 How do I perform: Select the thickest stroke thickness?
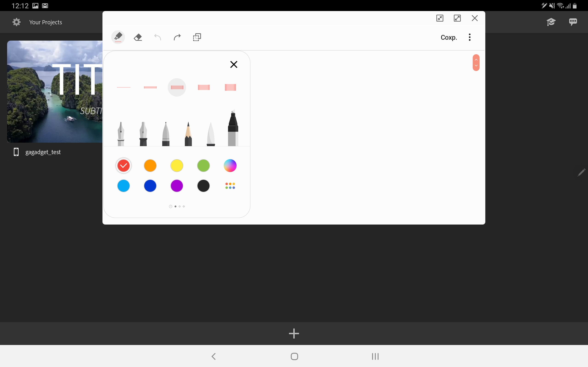(x=230, y=87)
